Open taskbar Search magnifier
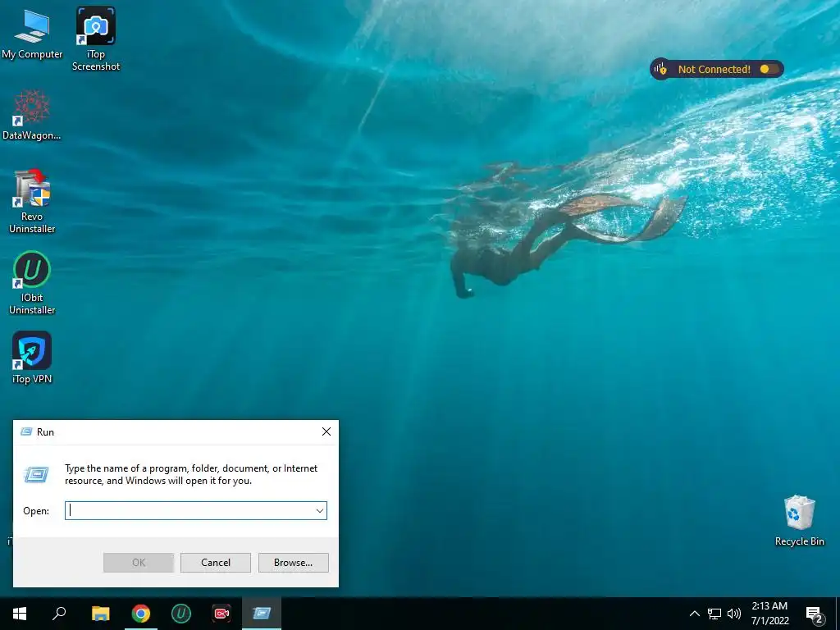This screenshot has height=630, width=840. (59, 614)
